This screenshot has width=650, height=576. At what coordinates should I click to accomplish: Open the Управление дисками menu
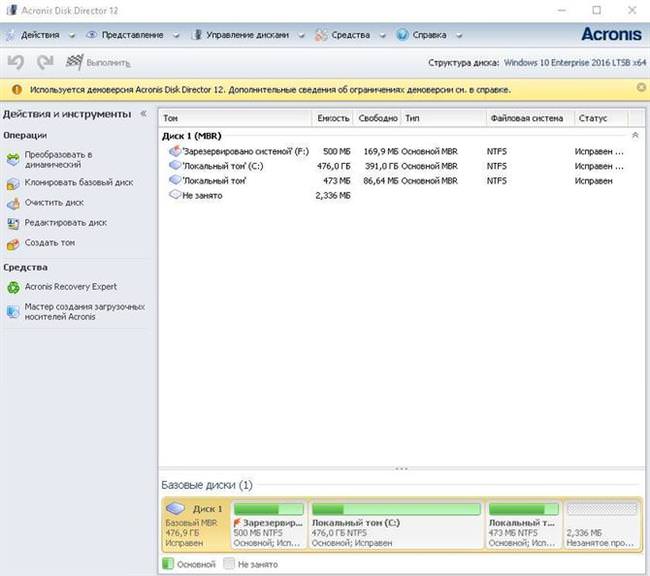click(x=247, y=35)
